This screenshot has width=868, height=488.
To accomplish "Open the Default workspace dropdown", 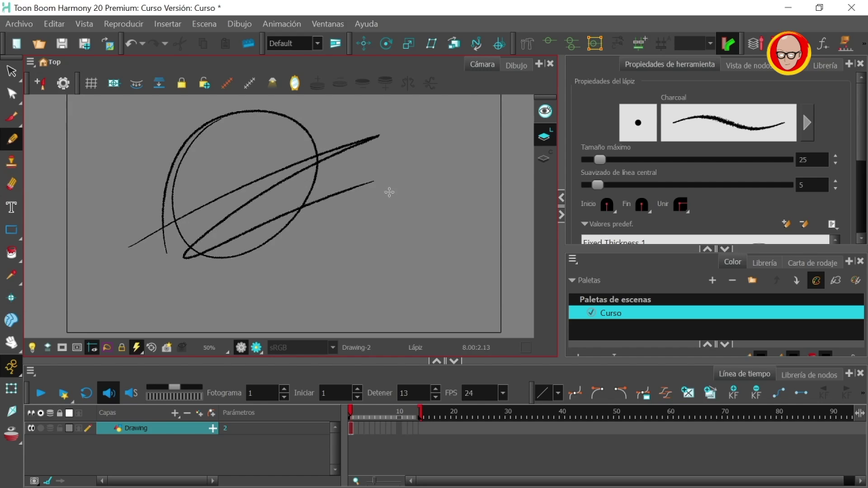I will pyautogui.click(x=317, y=43).
